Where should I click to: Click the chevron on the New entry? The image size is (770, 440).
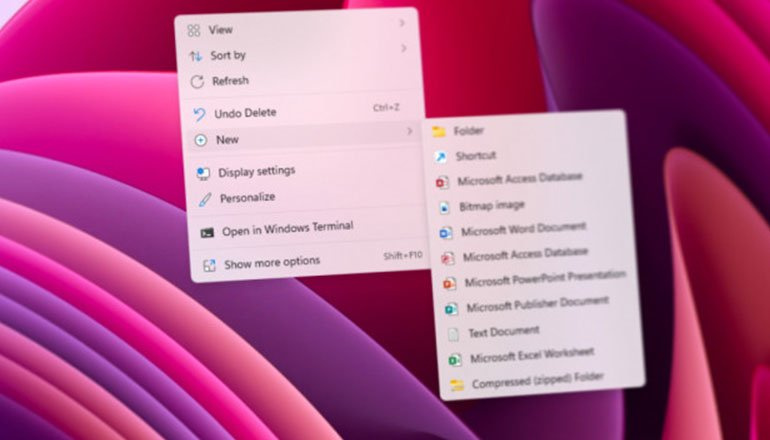(x=410, y=131)
